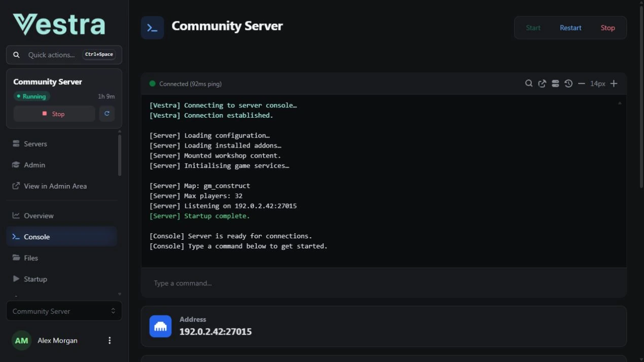Click the Community Server page title
This screenshot has height=362, width=644.
pyautogui.click(x=227, y=26)
